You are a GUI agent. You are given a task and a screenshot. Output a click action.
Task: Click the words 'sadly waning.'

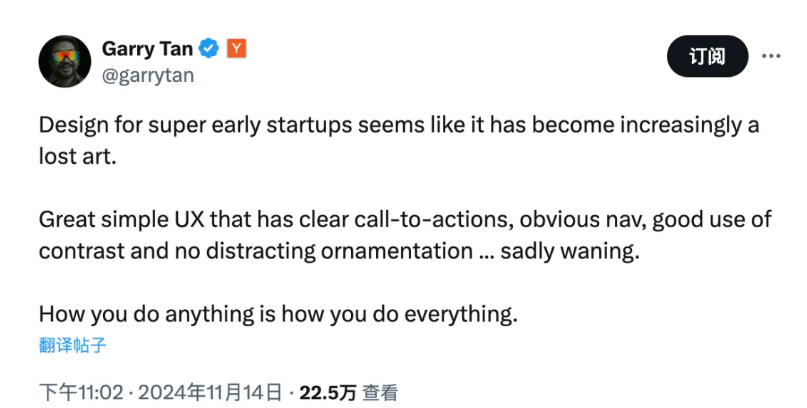click(x=570, y=252)
